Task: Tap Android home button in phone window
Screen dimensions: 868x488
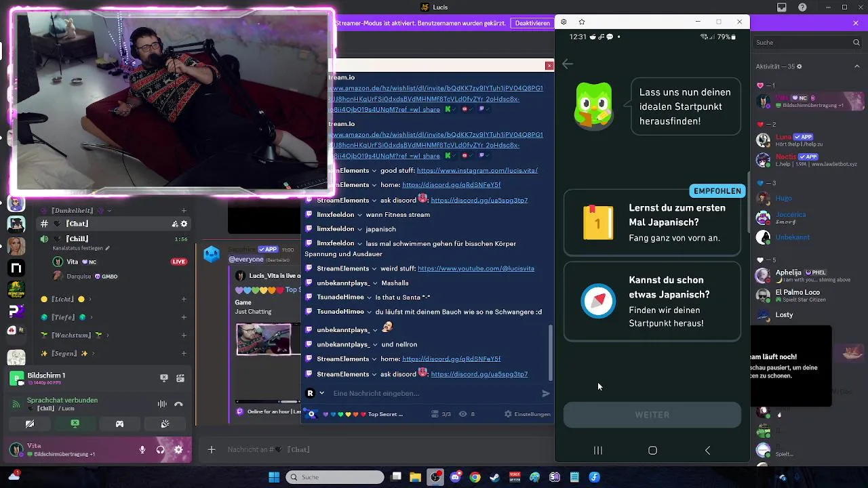Action: 652,451
